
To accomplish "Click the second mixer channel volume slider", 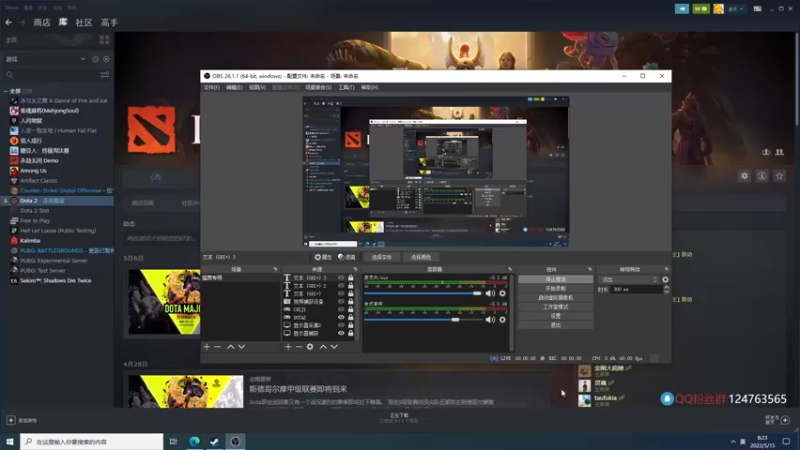I will (422, 320).
